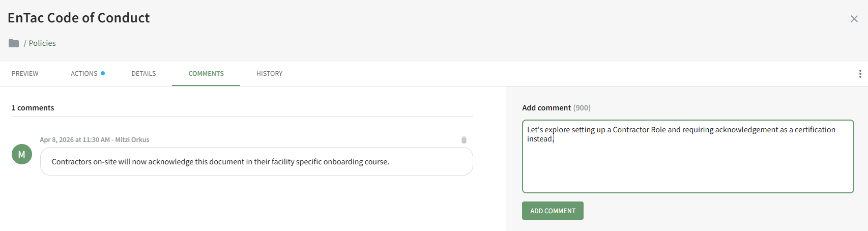Click the folder icon beside Policies
Screen dimensions: 868x231
[14, 43]
